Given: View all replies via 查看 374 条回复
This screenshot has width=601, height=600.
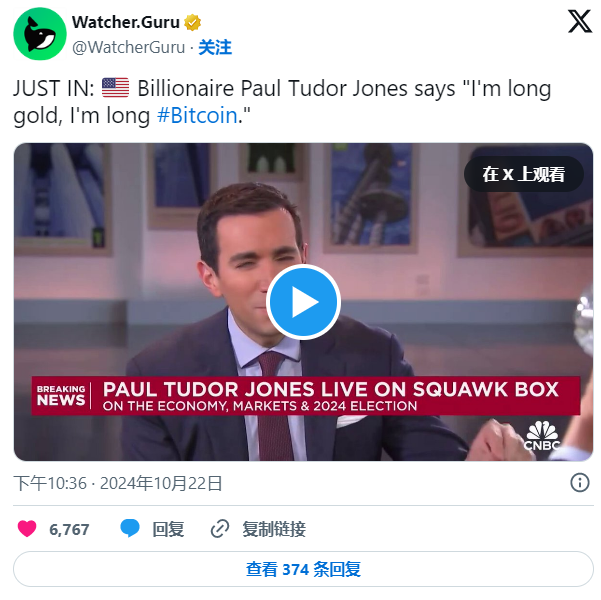Looking at the screenshot, I should [303, 569].
